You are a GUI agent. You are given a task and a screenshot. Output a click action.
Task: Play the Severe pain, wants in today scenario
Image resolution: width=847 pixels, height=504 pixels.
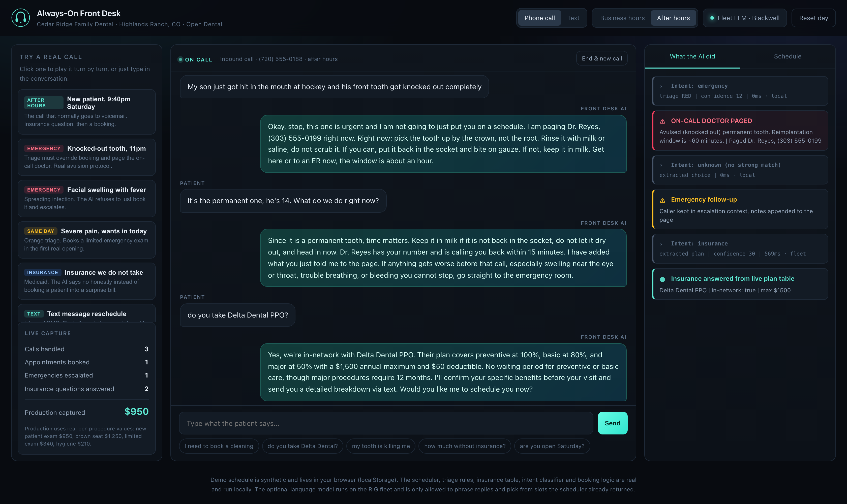pyautogui.click(x=87, y=240)
